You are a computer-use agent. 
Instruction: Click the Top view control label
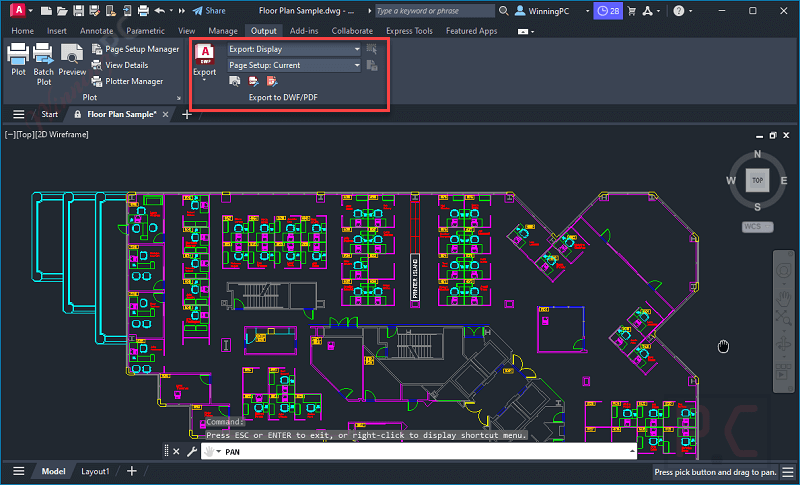pyautogui.click(x=24, y=134)
